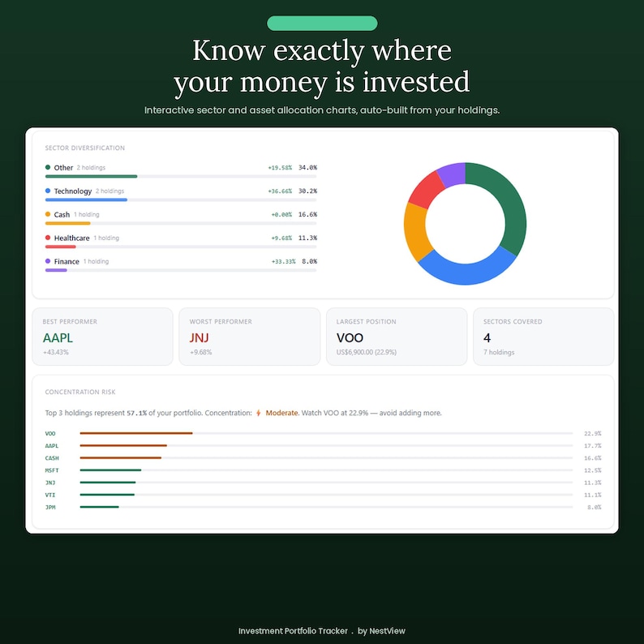644x644 pixels.
Task: Click the VOO concentration bar
Action: [x=136, y=433]
